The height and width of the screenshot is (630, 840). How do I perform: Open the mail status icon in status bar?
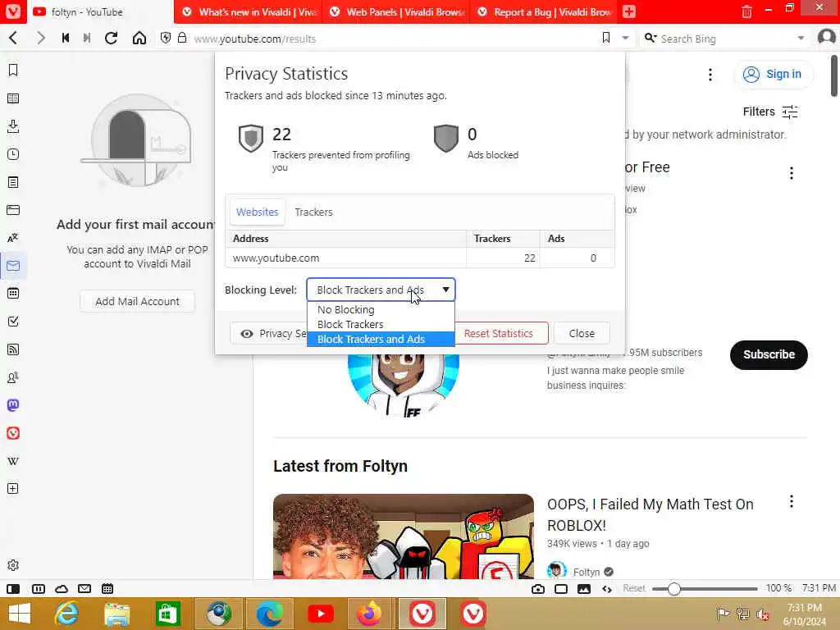[84, 589]
